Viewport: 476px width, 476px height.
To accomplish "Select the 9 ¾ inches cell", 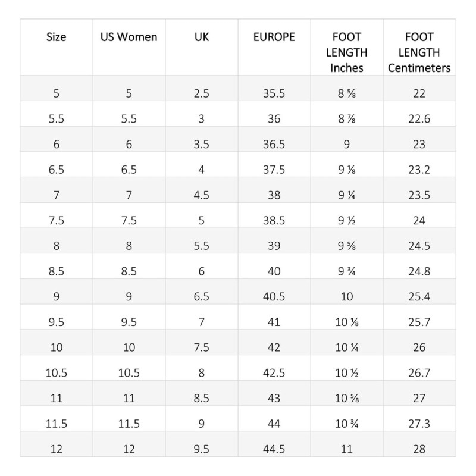I will tap(347, 271).
